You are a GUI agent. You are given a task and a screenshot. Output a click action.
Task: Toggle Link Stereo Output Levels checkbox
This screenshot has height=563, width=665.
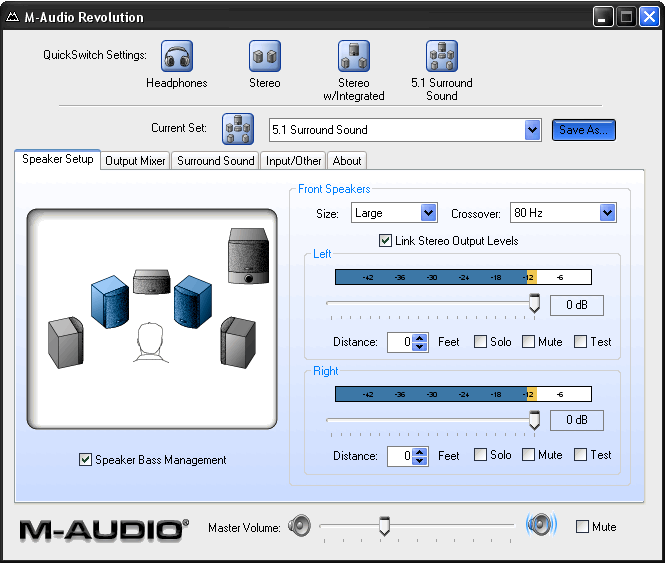pyautogui.click(x=385, y=241)
